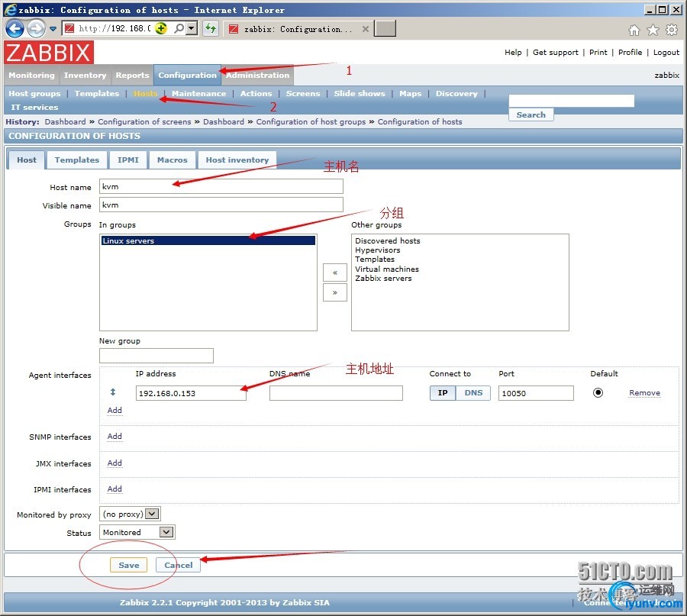687x616 pixels.
Task: Open the address bar autocomplete dropdown
Action: click(x=192, y=28)
